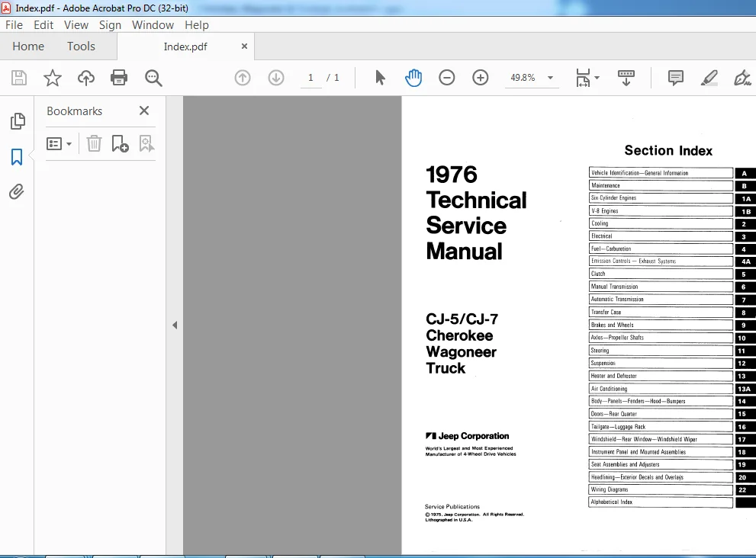Click Six-Cylinder Engines section entry
Image resolution: width=756 pixels, height=558 pixels.
tap(661, 198)
